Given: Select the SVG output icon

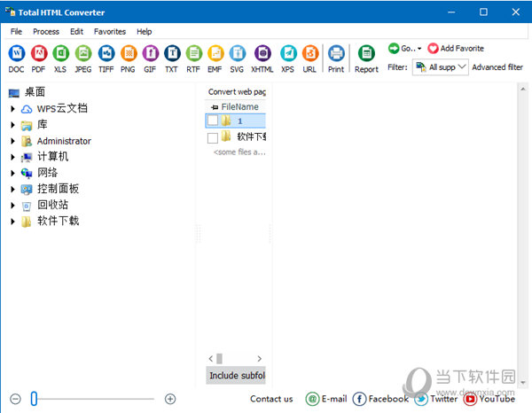Looking at the screenshot, I should point(238,53).
